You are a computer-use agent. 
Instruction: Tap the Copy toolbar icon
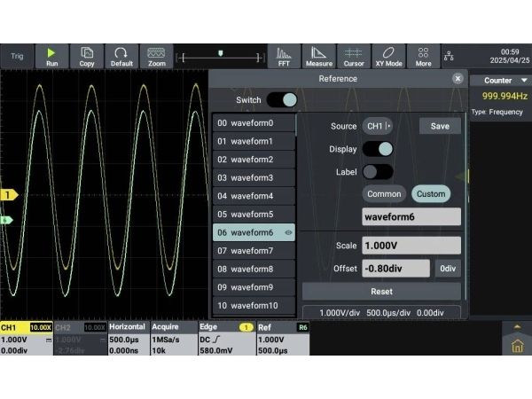[87, 57]
